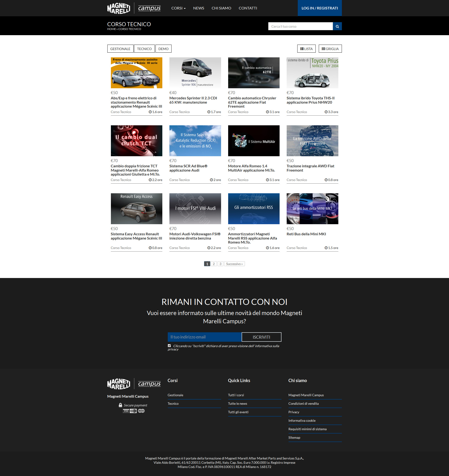Screen dimensions: 449x476
Task: Select the TECNICO filter tab
Action: [144, 49]
